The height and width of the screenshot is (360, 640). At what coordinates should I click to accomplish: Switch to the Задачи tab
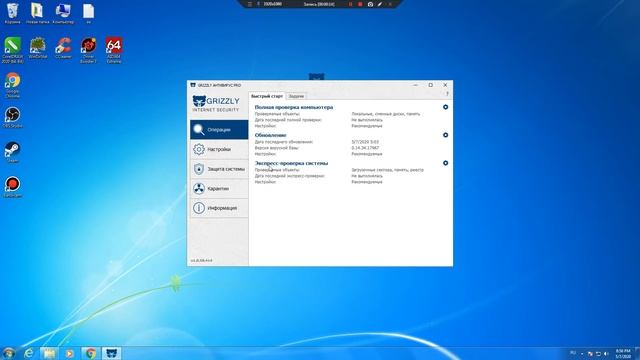(x=296, y=96)
